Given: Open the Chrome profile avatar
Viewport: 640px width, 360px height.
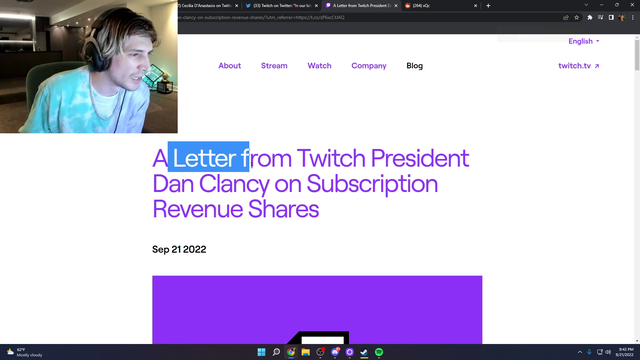Looking at the screenshot, I should click(x=622, y=18).
